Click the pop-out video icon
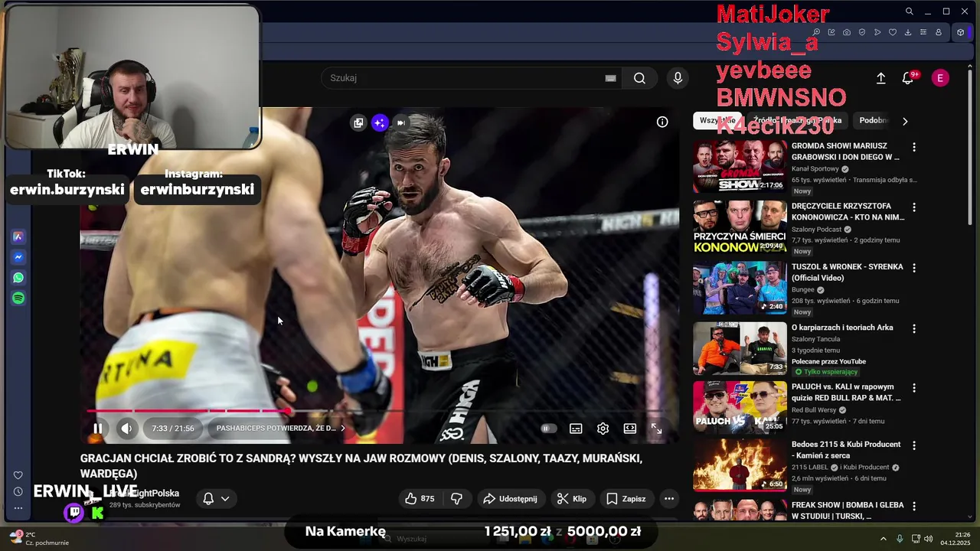The image size is (980, 551). tap(358, 122)
